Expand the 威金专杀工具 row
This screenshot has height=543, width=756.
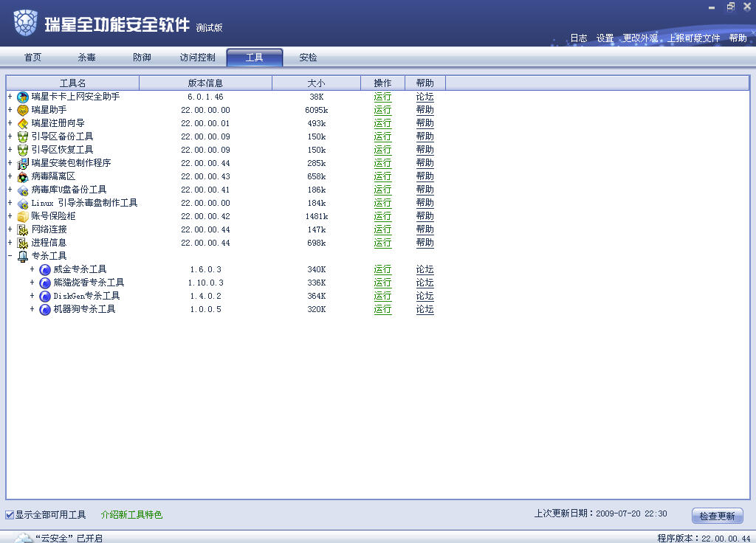[x=32, y=269]
